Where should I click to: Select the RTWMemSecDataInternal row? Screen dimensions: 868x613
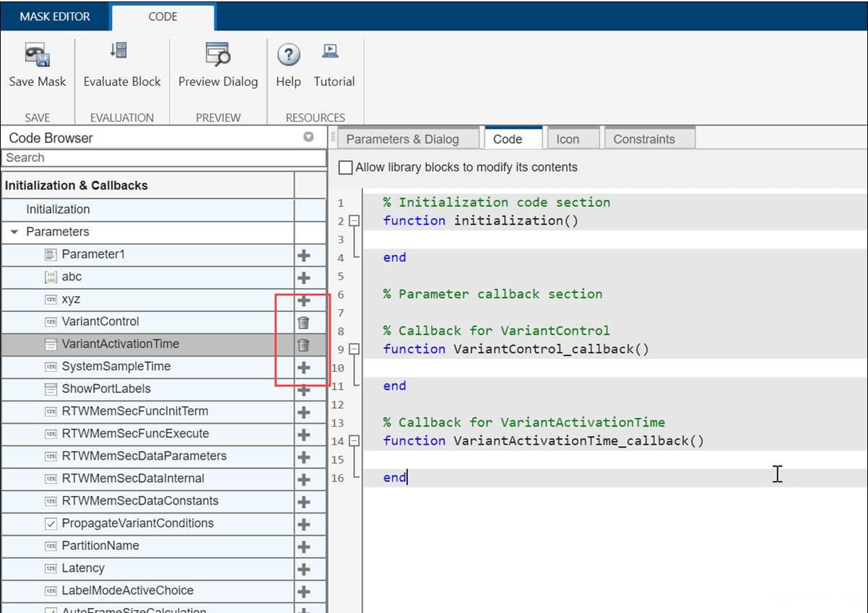148,478
